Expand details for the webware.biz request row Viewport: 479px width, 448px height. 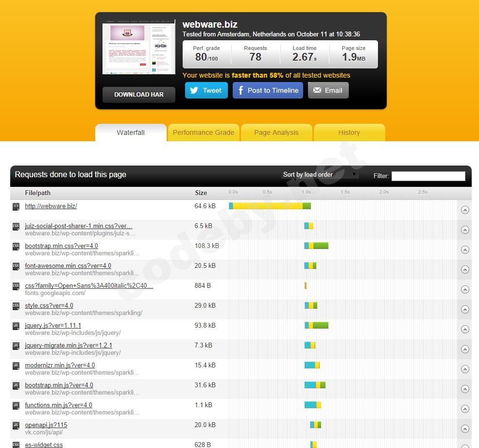(465, 210)
